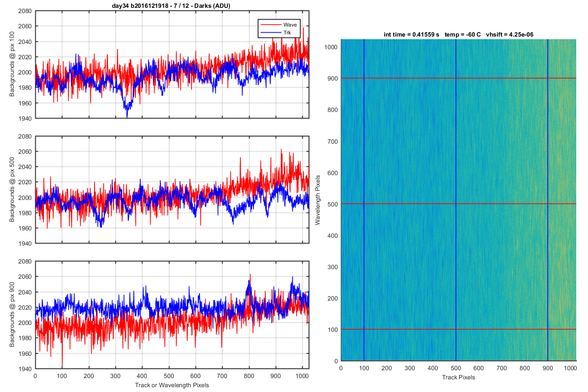Click heatmap x-axis tick label '400'

[x=433, y=368]
